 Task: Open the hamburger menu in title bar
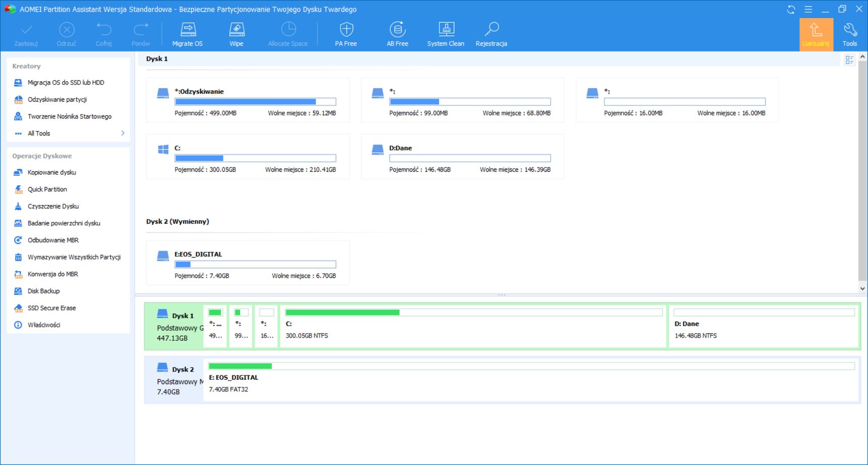(x=808, y=10)
